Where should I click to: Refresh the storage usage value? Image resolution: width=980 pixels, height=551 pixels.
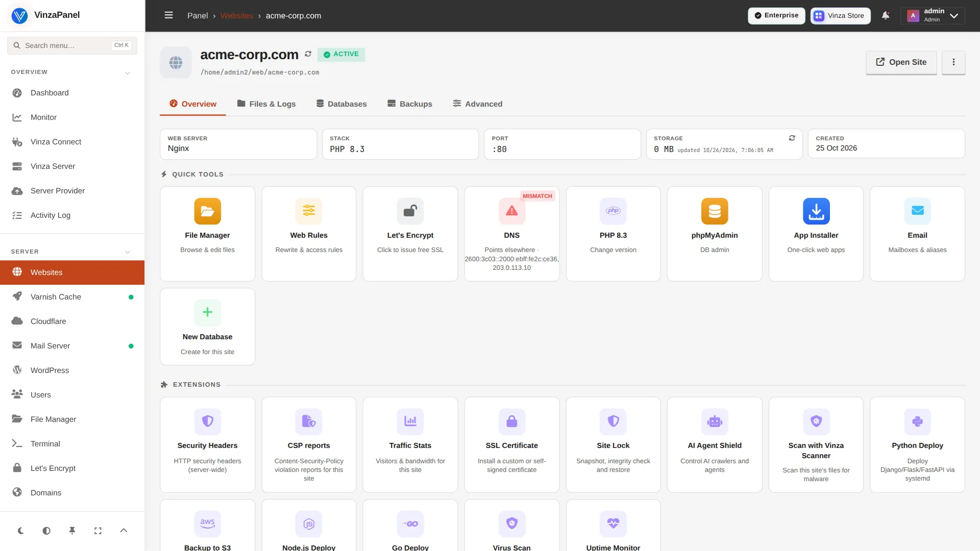[792, 138]
